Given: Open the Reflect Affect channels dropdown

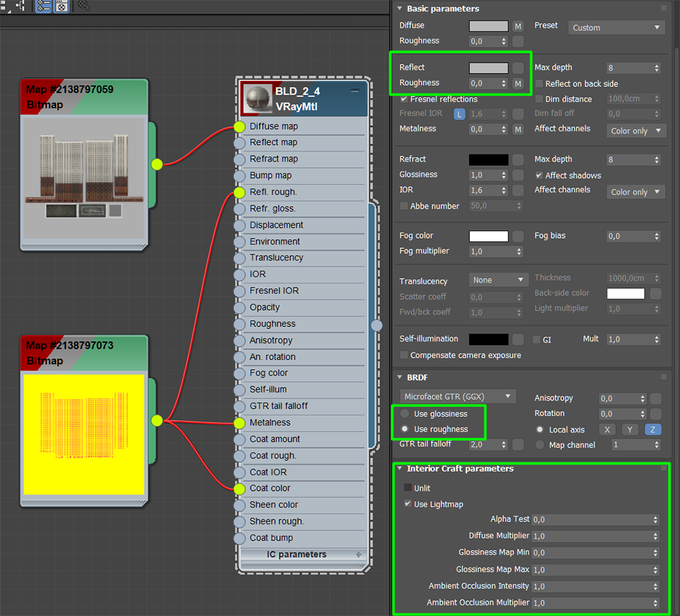Looking at the screenshot, I should click(x=636, y=131).
